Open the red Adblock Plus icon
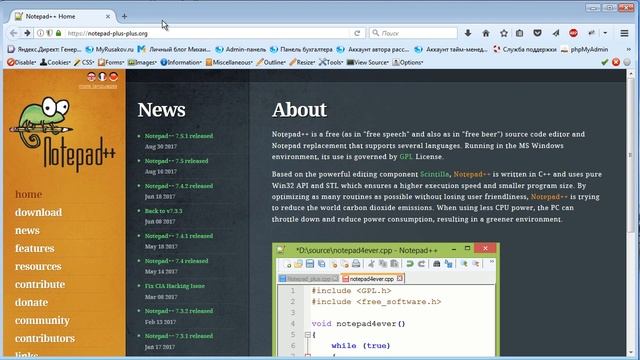The height and width of the screenshot is (360, 640). 573,33
